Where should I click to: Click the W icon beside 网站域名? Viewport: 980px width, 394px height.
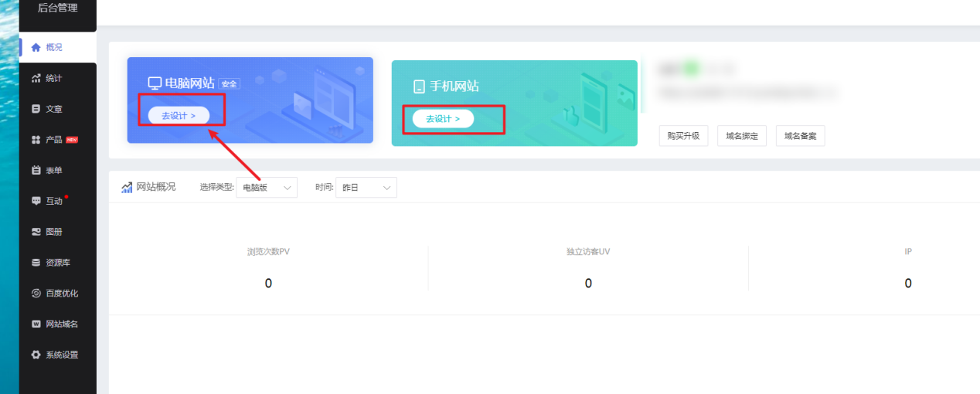click(x=36, y=324)
